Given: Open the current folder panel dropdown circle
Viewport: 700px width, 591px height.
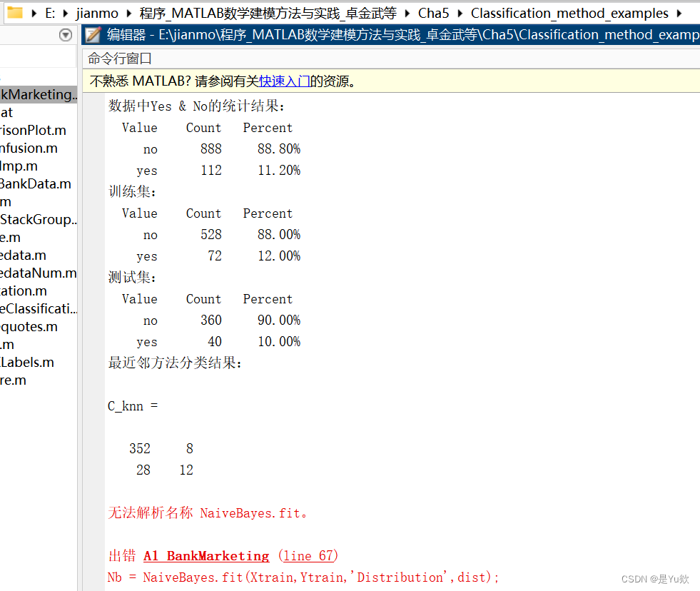Looking at the screenshot, I should tap(66, 35).
